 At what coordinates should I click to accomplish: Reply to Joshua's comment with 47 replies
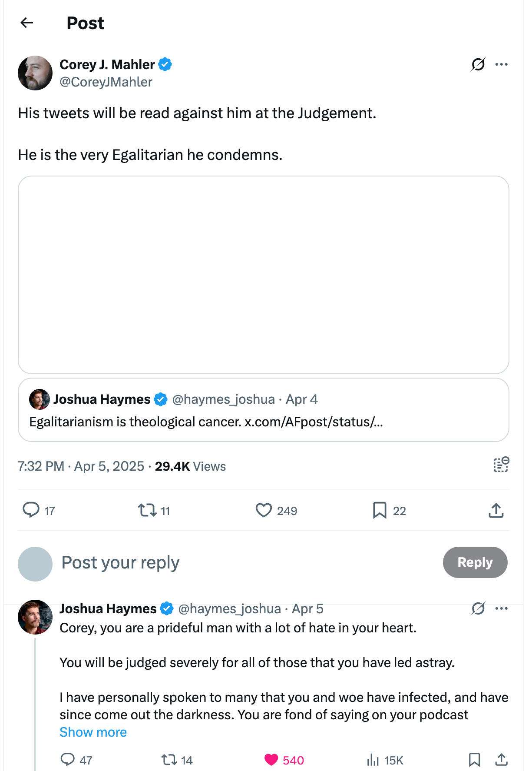(68, 760)
